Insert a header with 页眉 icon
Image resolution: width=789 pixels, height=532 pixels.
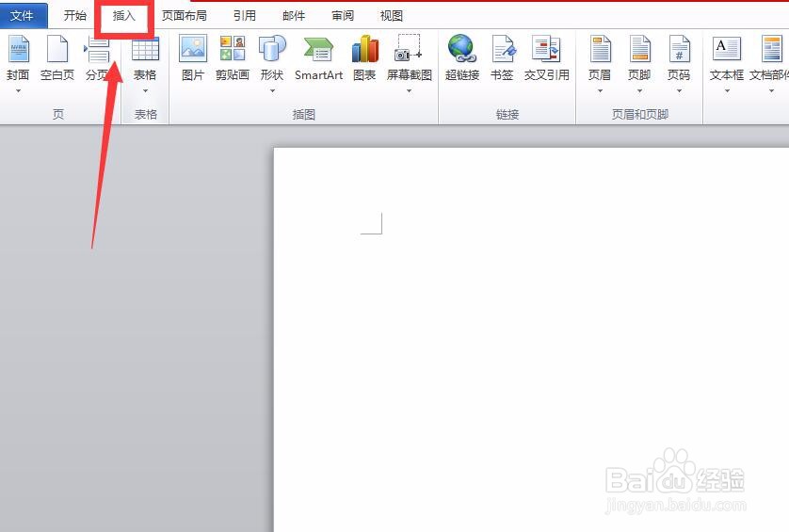[x=600, y=49]
